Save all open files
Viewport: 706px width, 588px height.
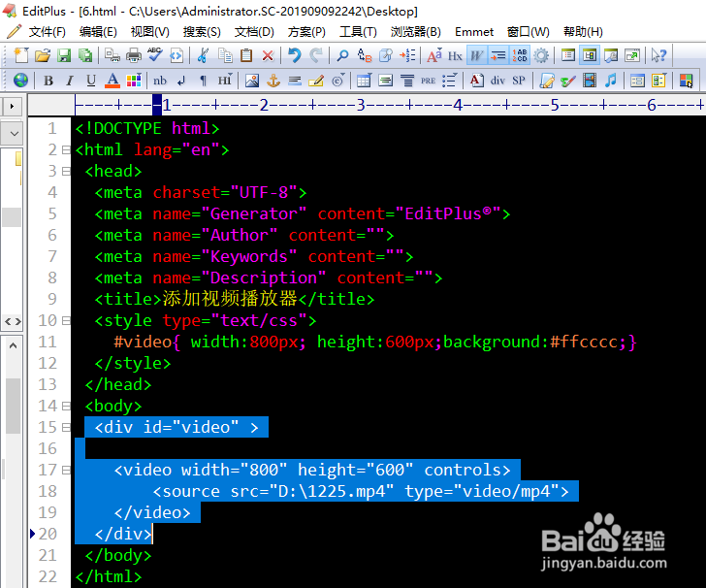(x=85, y=55)
